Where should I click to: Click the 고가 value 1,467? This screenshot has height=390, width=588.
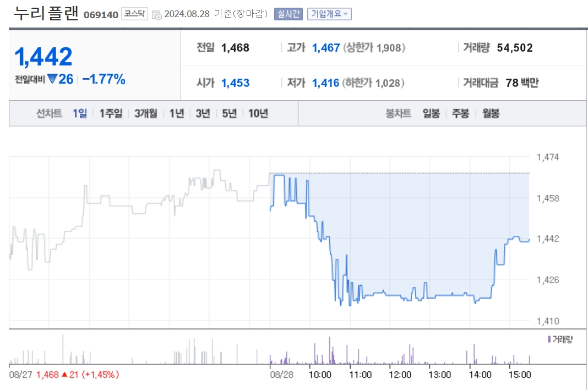click(x=326, y=48)
